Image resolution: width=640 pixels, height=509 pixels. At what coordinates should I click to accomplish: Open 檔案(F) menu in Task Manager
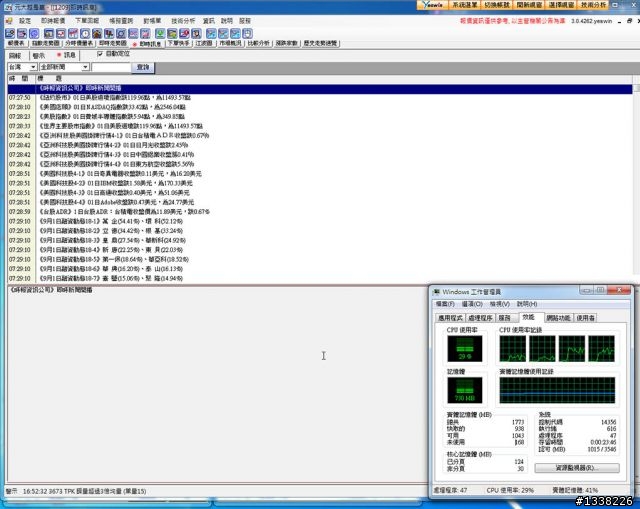[x=445, y=304]
